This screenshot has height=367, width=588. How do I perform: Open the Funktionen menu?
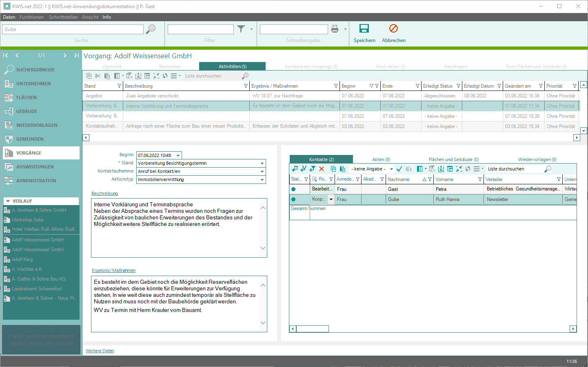tap(32, 17)
